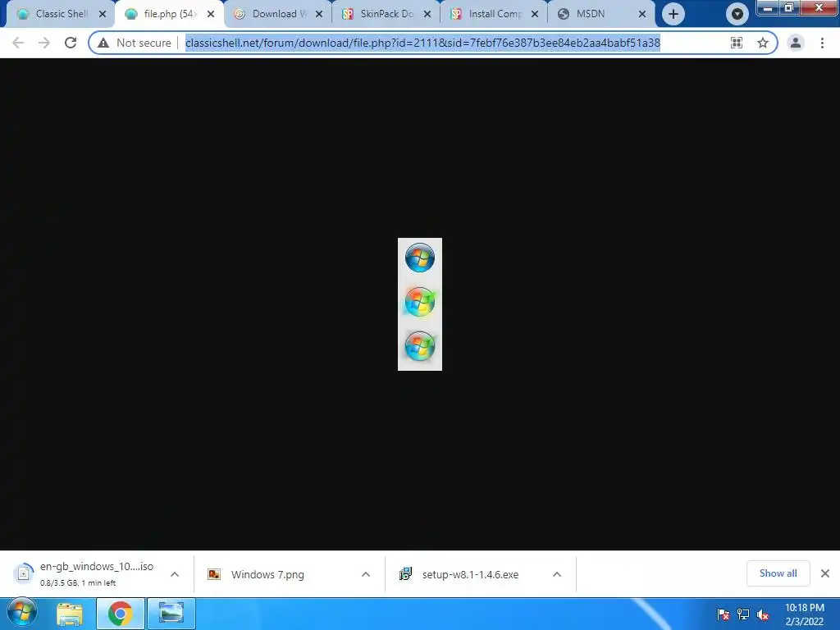Viewport: 840px width, 630px height.
Task: Expand options for Windows 7.png
Action: pyautogui.click(x=366, y=574)
